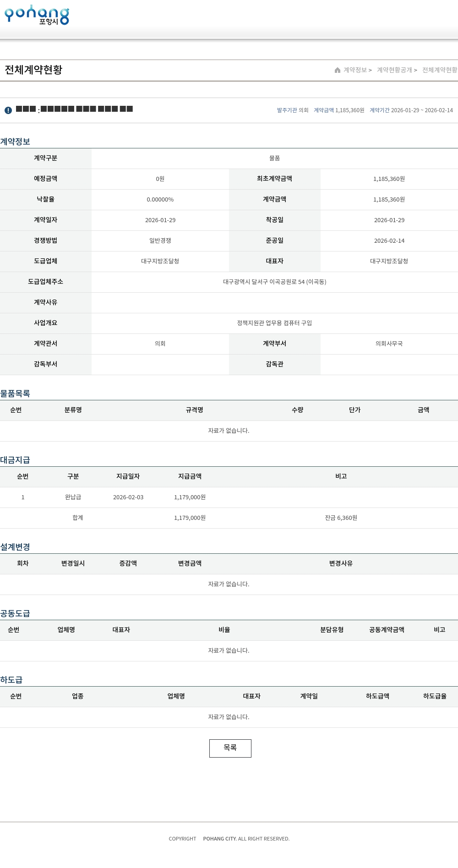Select the 전체계약현황 breadcrumb item
The width and height of the screenshot is (458, 868).
tap(439, 70)
